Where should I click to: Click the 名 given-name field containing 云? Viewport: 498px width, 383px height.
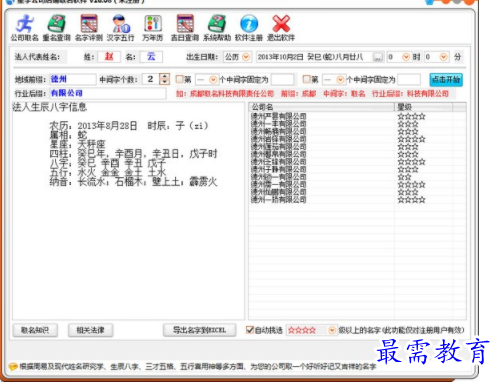(x=151, y=57)
